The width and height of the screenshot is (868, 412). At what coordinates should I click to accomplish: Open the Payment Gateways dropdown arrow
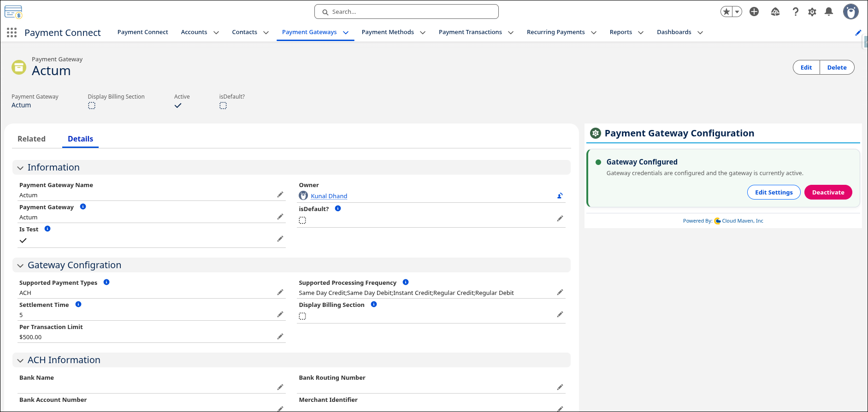[346, 32]
